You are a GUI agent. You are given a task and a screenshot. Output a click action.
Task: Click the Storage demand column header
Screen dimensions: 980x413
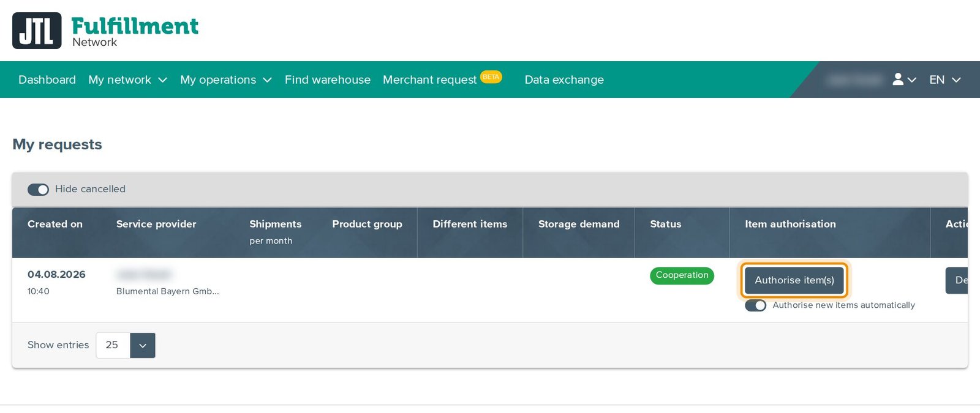tap(579, 224)
